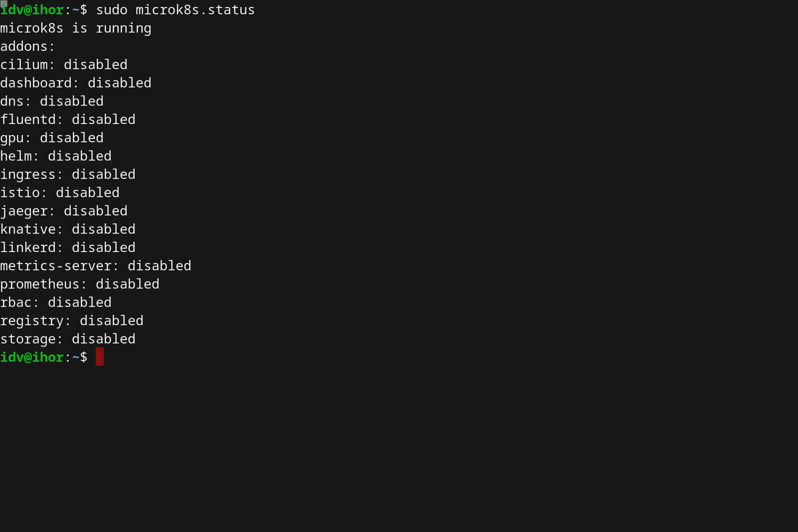Click the 'gpu: disabled' line
798x532 pixels.
tap(52, 138)
